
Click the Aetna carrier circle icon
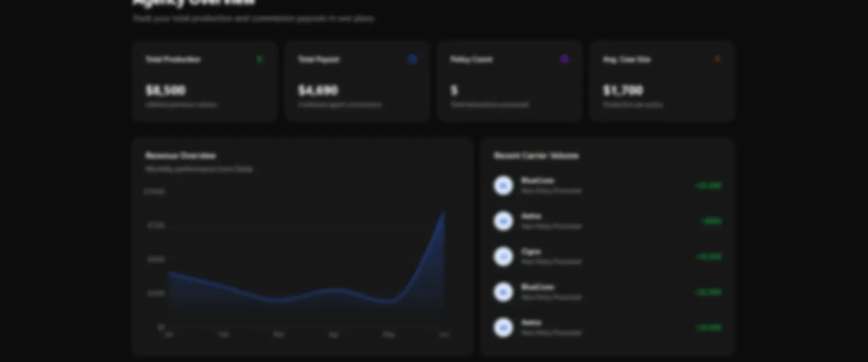(x=504, y=221)
